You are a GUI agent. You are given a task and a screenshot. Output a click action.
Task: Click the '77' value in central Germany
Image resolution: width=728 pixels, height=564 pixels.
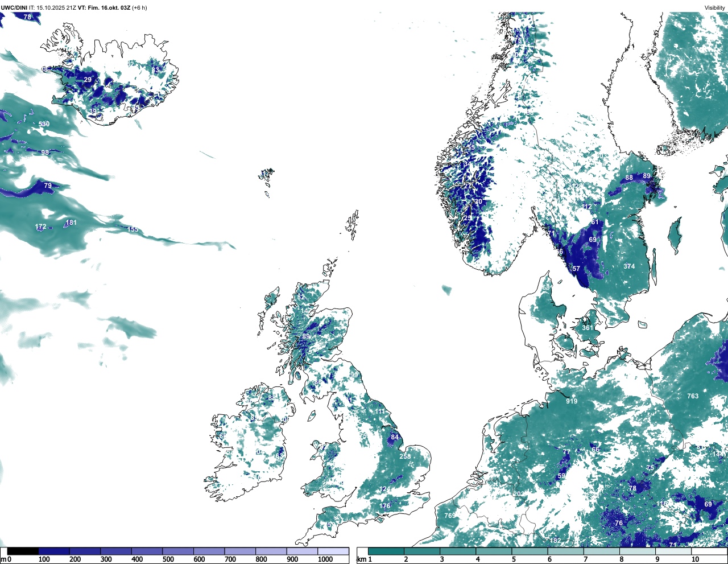click(x=566, y=452)
